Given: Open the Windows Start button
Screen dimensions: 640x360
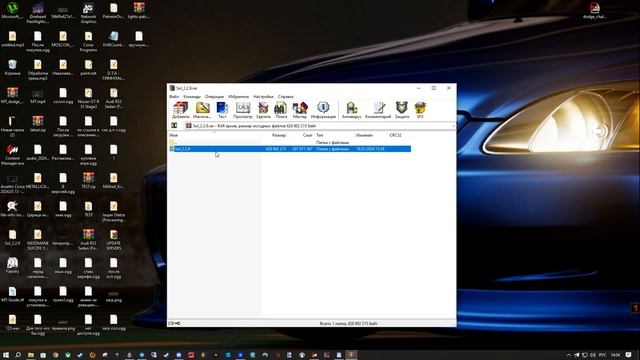Looking at the screenshot, I should [6, 355].
